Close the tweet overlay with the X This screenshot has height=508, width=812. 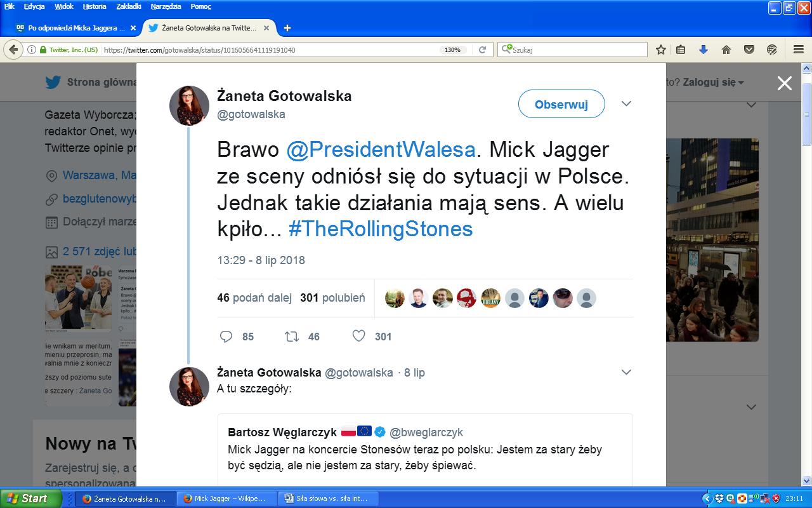pyautogui.click(x=785, y=83)
